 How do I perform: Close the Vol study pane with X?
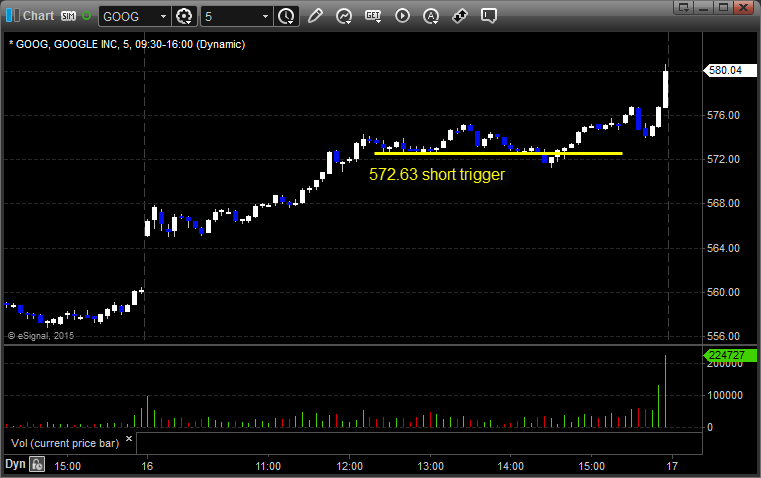click(x=129, y=439)
